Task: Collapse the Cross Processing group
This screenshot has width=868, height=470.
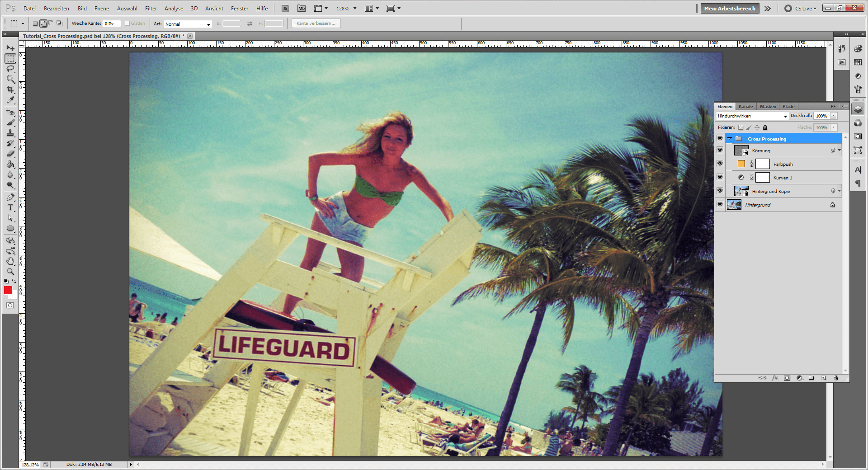Action: pyautogui.click(x=729, y=139)
